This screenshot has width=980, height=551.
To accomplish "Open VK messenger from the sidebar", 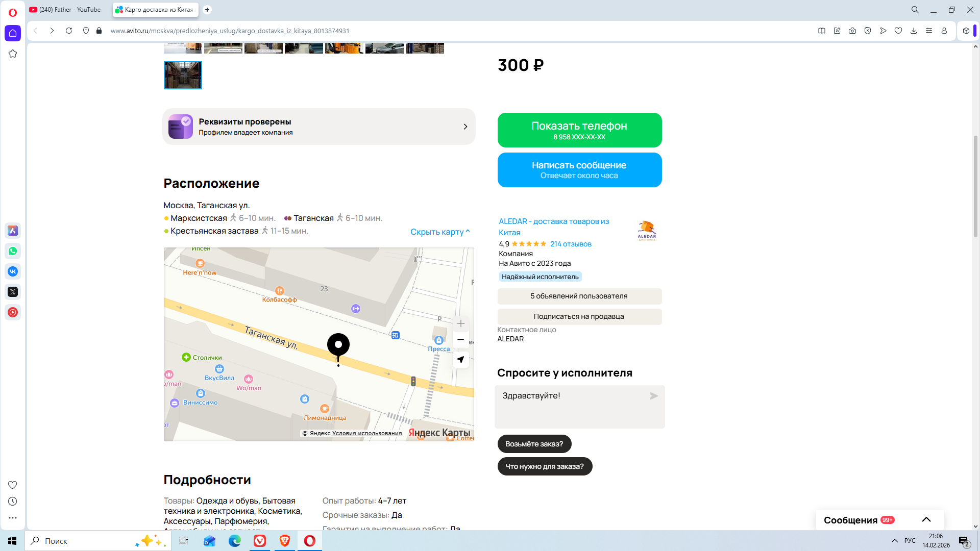I will point(13,271).
